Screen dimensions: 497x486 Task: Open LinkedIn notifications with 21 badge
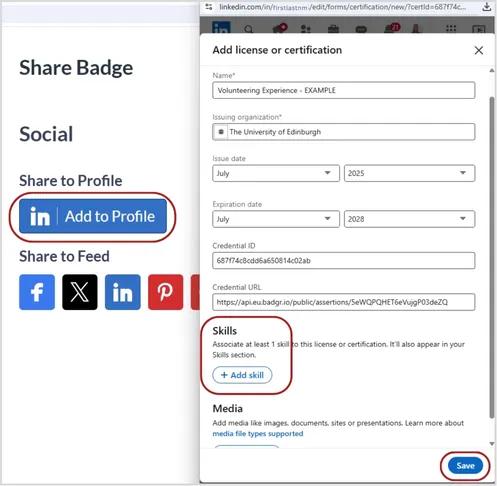(x=392, y=28)
